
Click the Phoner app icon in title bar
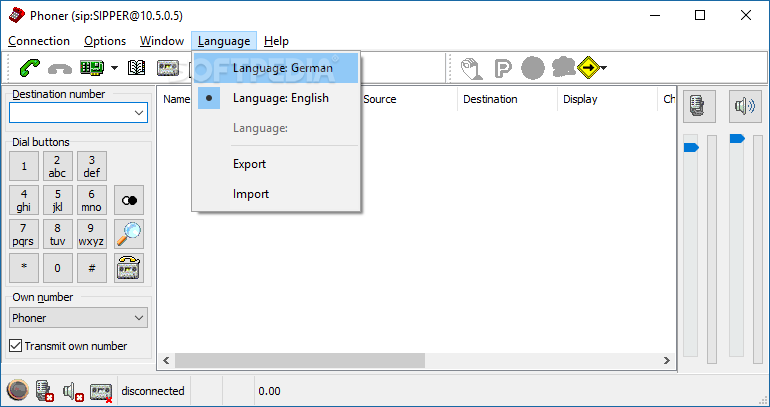pos(17,15)
